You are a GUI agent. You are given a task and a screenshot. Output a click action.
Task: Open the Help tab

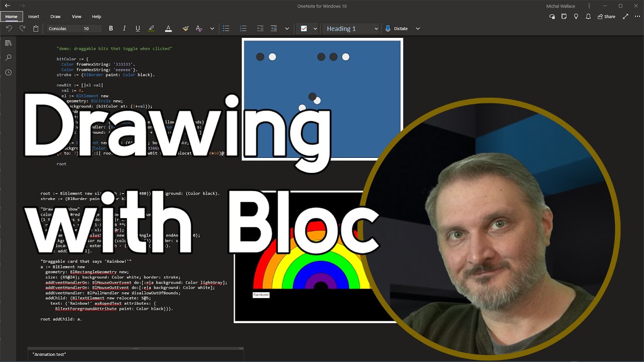97,17
